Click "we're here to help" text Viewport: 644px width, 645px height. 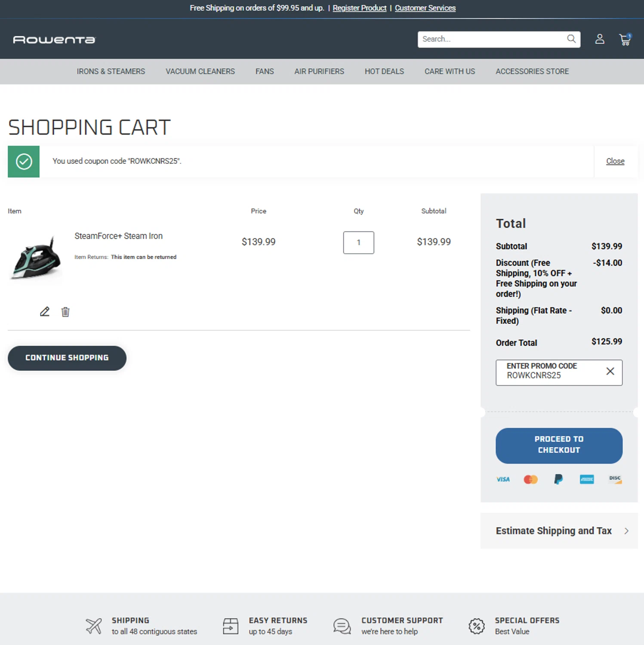(x=389, y=632)
